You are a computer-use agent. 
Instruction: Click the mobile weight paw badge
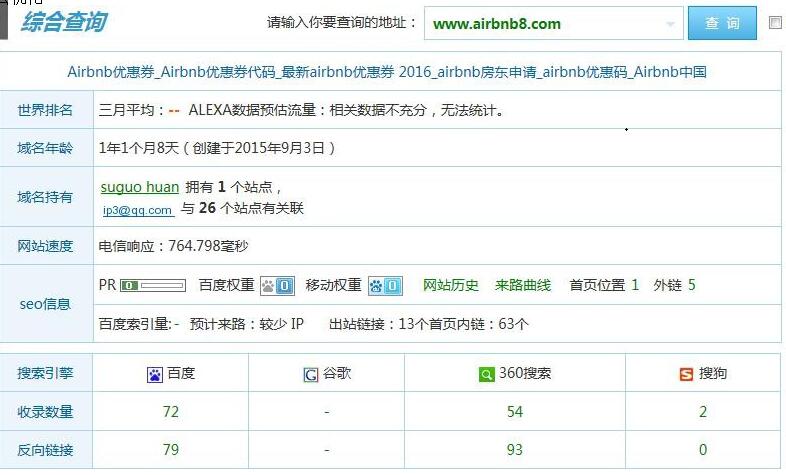pyautogui.click(x=385, y=286)
